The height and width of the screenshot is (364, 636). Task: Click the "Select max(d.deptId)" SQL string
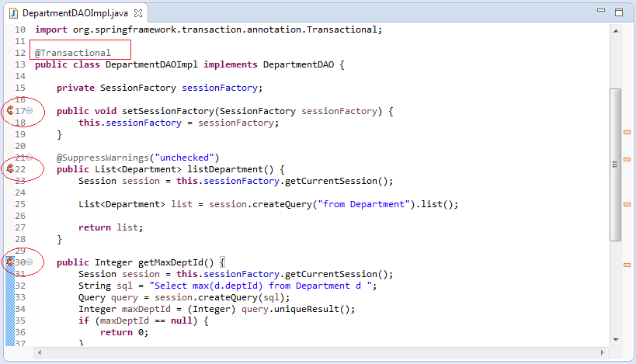click(260, 286)
